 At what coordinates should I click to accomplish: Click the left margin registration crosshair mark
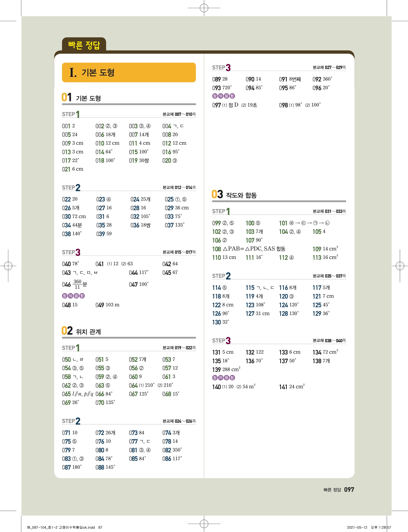pyautogui.click(x=8, y=266)
